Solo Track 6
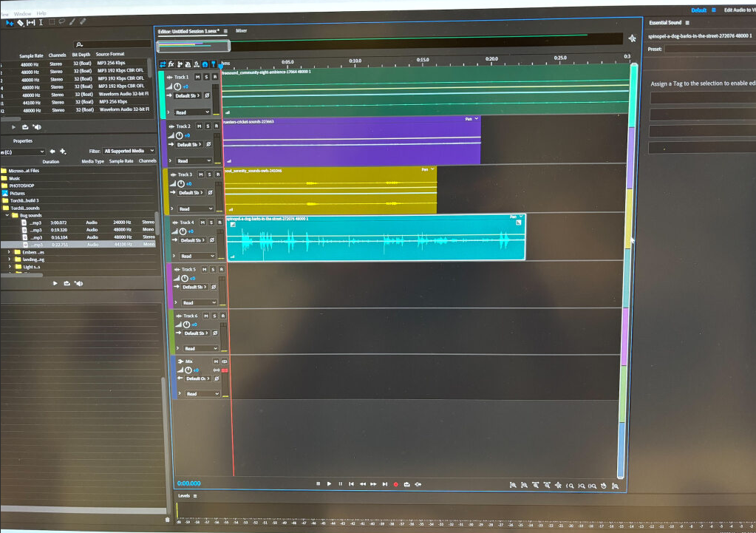The height and width of the screenshot is (533, 756). pyautogui.click(x=214, y=316)
